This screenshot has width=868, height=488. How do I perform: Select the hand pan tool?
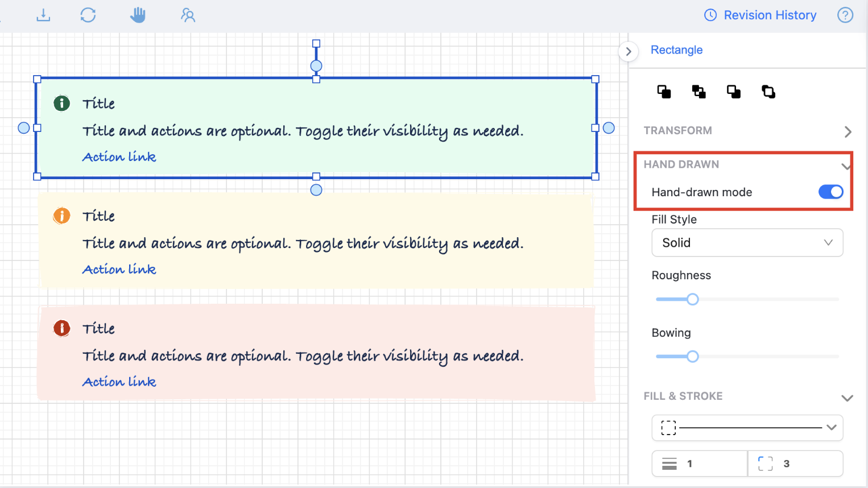138,15
